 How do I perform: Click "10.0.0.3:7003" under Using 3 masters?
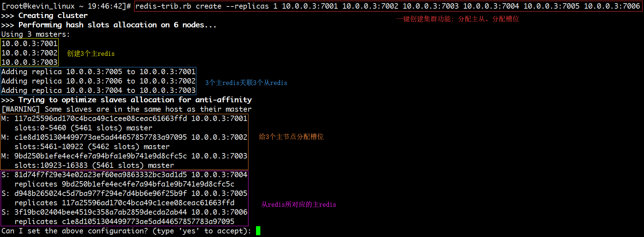tap(29, 62)
